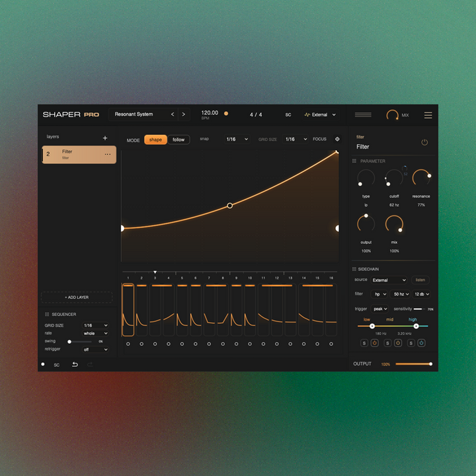Screen dimensions: 476x476
Task: Click the greyed-out redo arrow
Action: tap(90, 364)
